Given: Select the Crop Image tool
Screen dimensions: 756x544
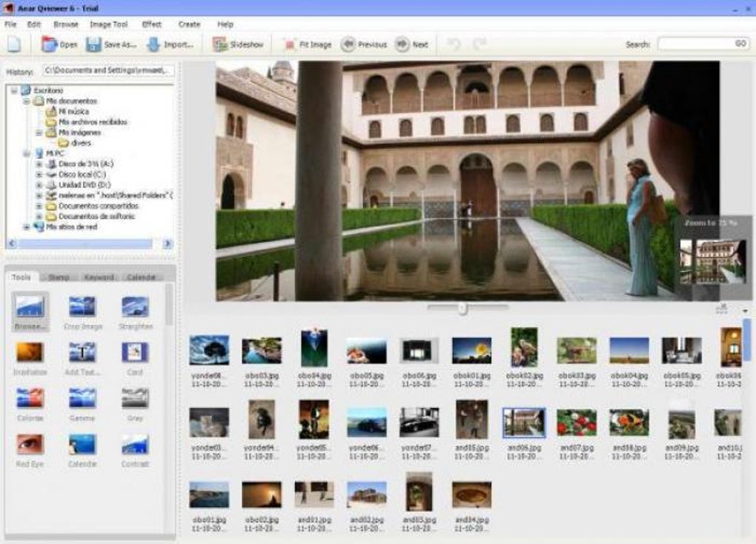Looking at the screenshot, I should [x=82, y=311].
